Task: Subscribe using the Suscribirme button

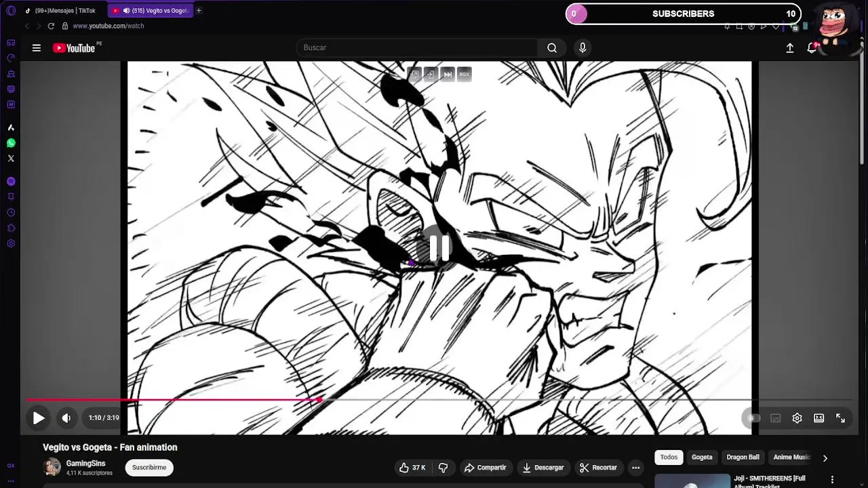Action: tap(149, 468)
